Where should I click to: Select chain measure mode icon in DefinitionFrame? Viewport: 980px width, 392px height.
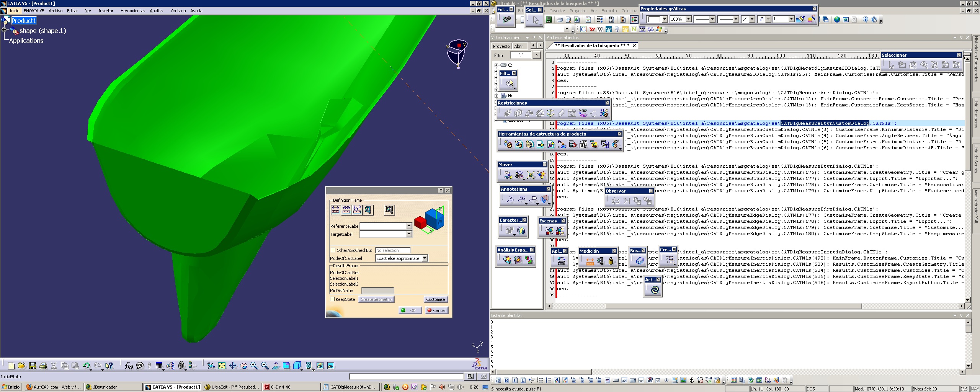click(346, 209)
